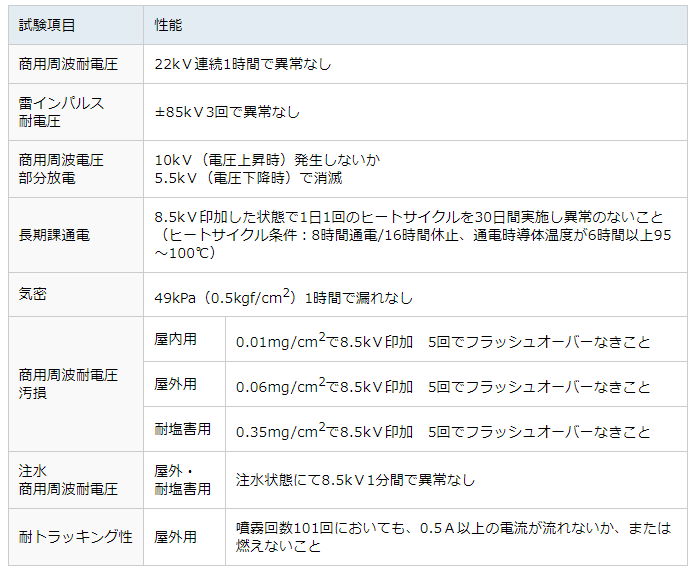Select the 0.06mg/cm2 flashover condition cell
Viewport: 696px width, 572px height.
click(x=443, y=387)
